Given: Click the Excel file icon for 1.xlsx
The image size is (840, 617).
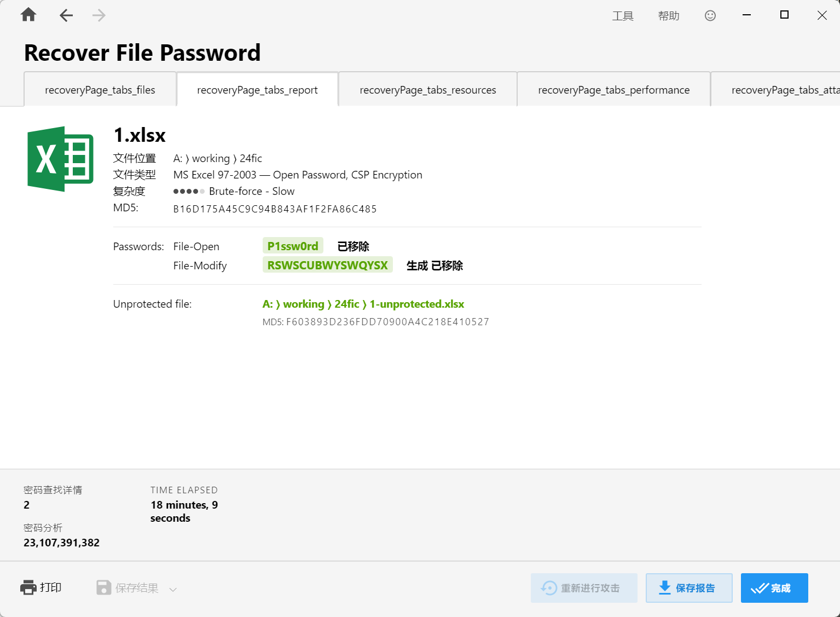Looking at the screenshot, I should pyautogui.click(x=61, y=159).
